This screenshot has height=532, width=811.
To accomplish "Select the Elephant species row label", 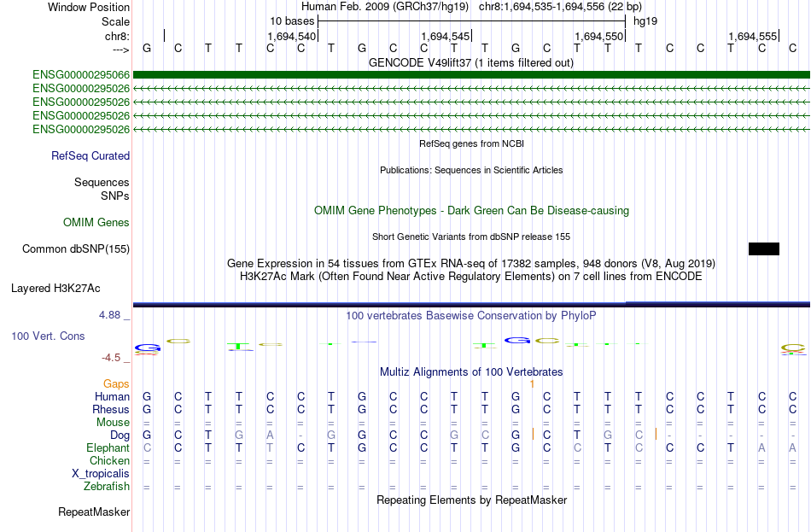I will pyautogui.click(x=108, y=448).
